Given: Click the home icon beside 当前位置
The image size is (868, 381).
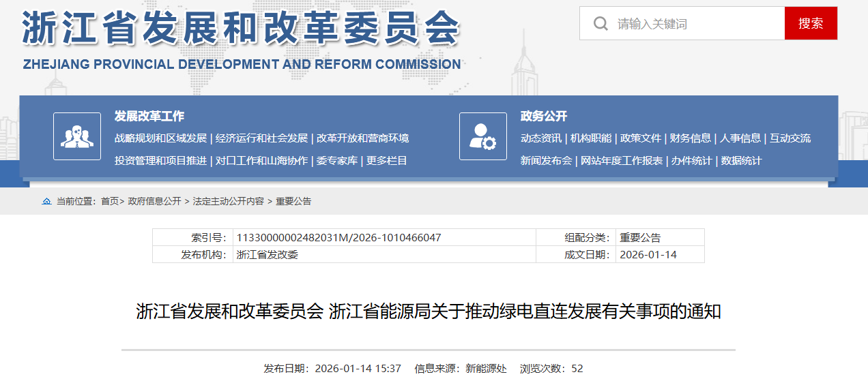Looking at the screenshot, I should tap(46, 202).
